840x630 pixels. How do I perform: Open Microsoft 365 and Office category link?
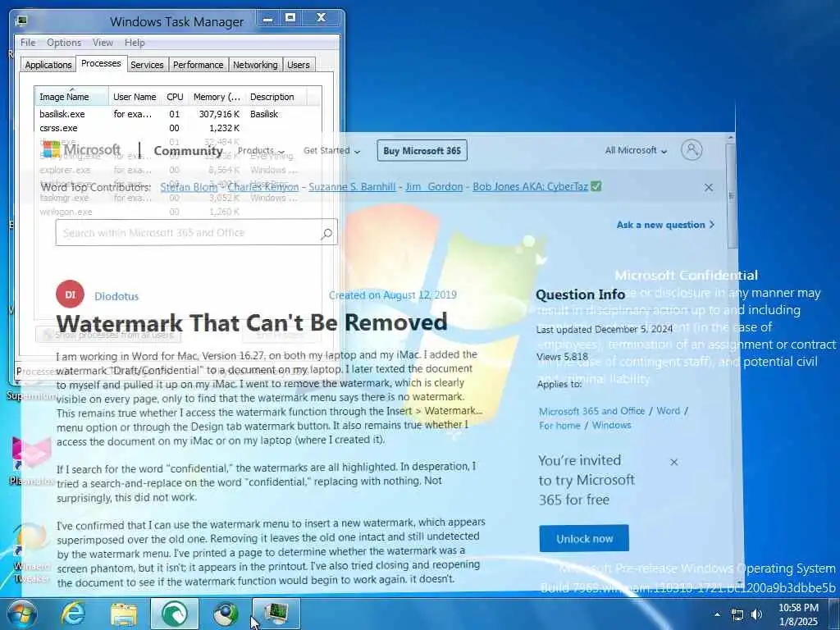[591, 411]
